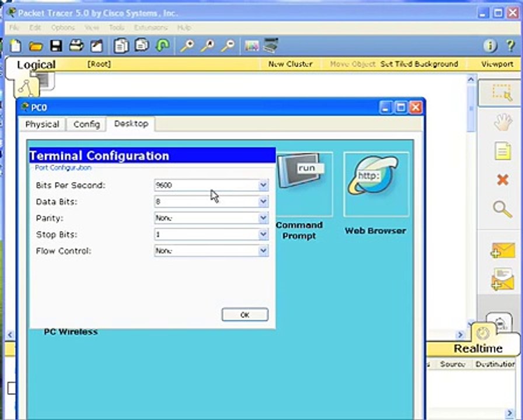Switch to the Config tab

(x=86, y=124)
